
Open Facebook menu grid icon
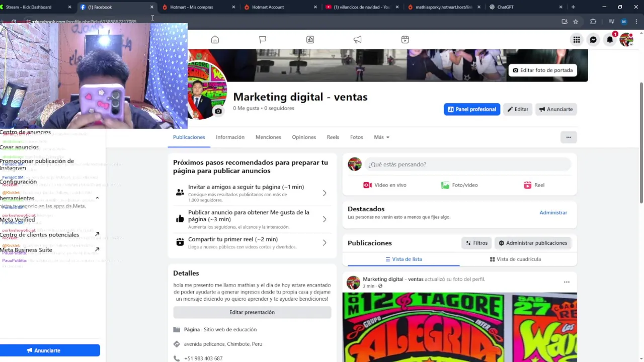577,40
